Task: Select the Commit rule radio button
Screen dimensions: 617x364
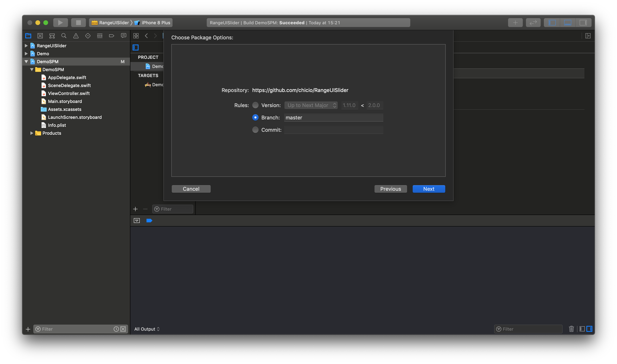Action: pos(255,130)
